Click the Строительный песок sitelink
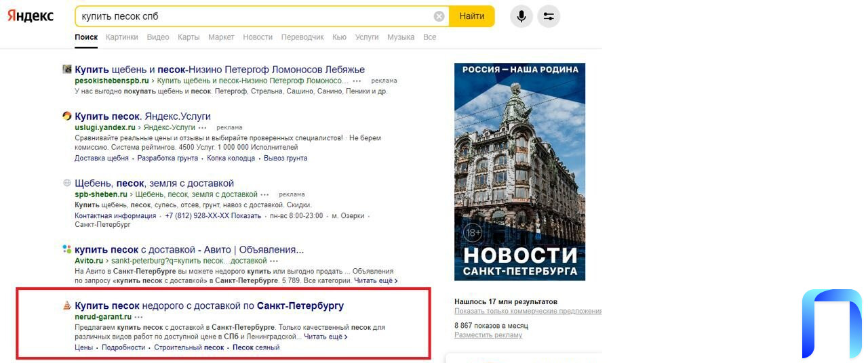 tap(189, 347)
